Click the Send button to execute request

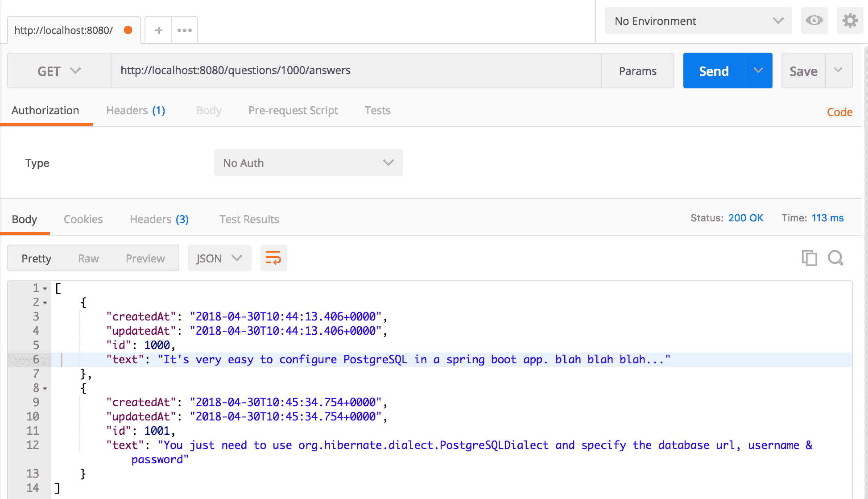pyautogui.click(x=714, y=71)
